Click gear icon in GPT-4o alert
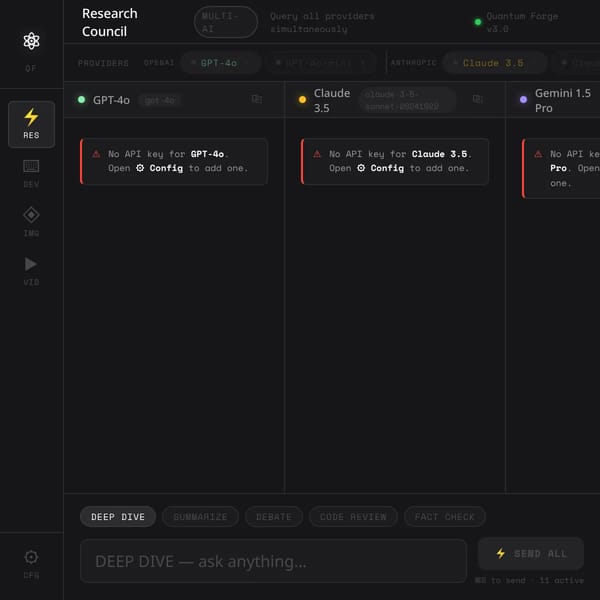This screenshot has height=600, width=600. click(140, 168)
